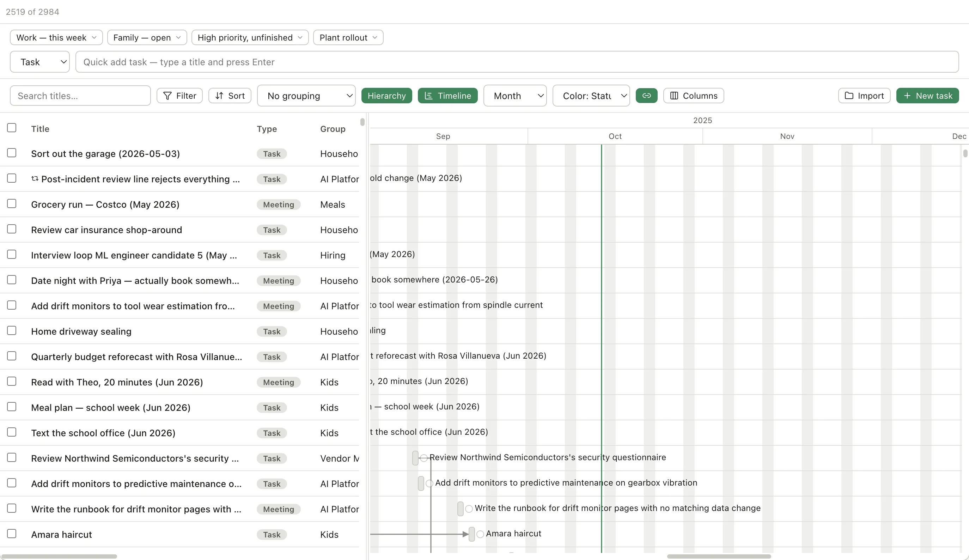Click Meeting type tag on Grocery run row
The width and height of the screenshot is (969, 560).
click(x=279, y=204)
